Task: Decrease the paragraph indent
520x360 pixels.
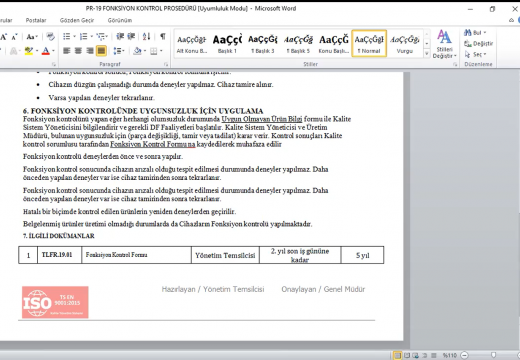Action: 120,36
